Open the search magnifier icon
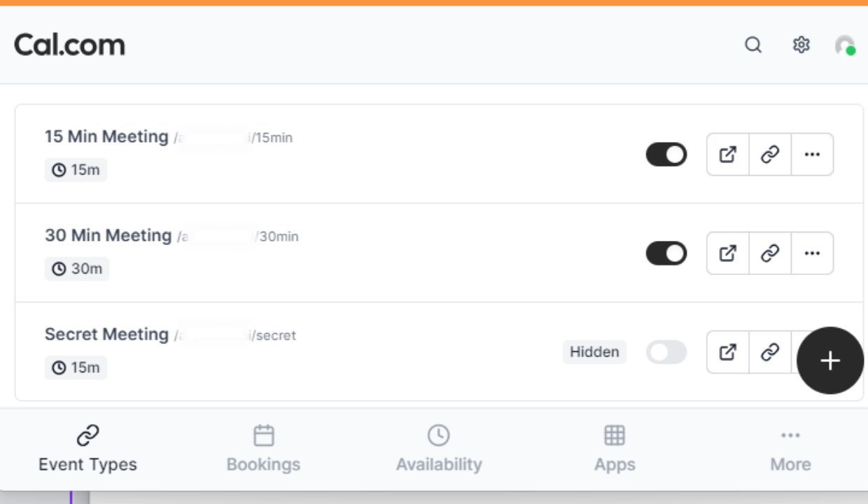The width and height of the screenshot is (868, 504). coord(752,45)
